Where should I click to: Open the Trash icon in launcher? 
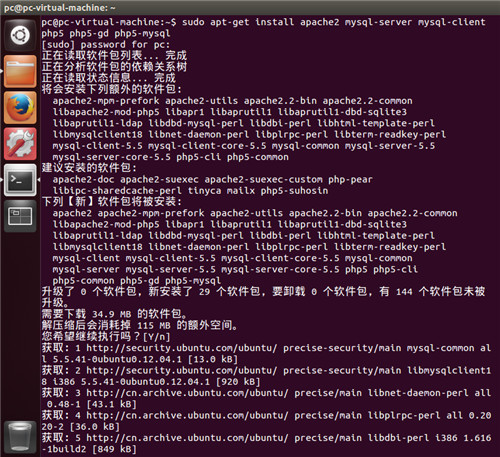pos(20,436)
